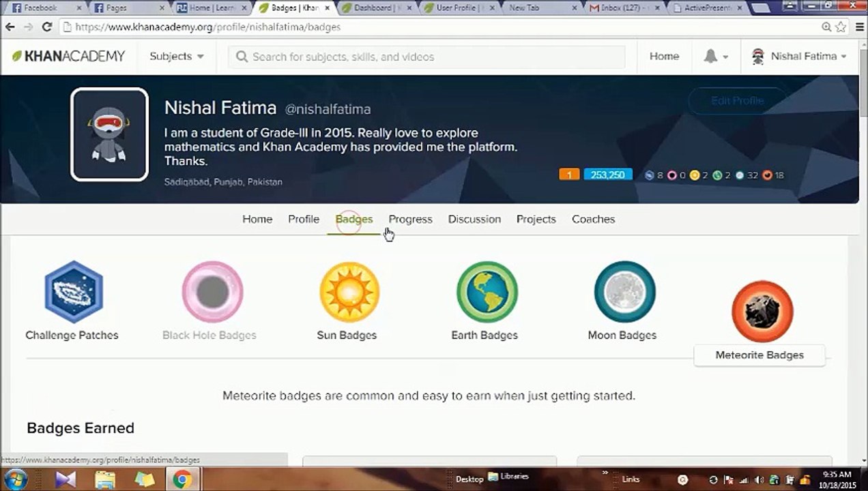Viewport: 868px width, 491px height.
Task: Click the Khan Academy logo
Action: coord(68,57)
